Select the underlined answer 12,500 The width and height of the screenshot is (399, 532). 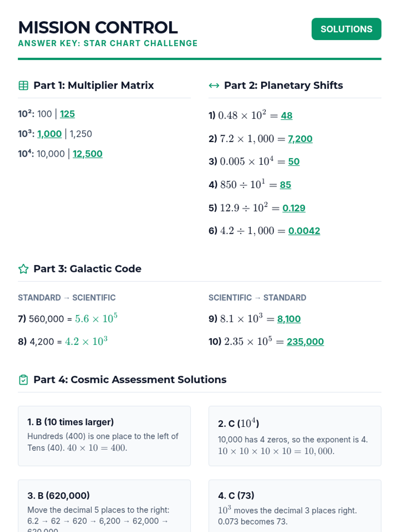87,154
